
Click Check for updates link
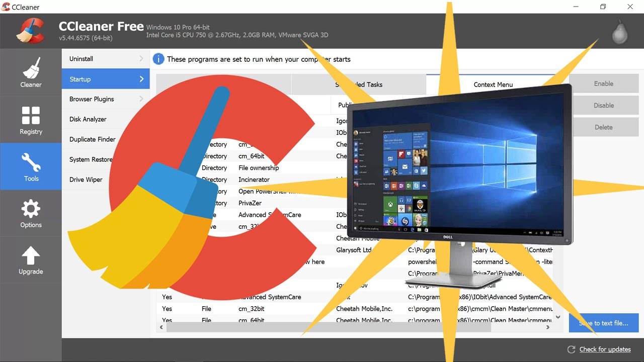[x=605, y=349]
